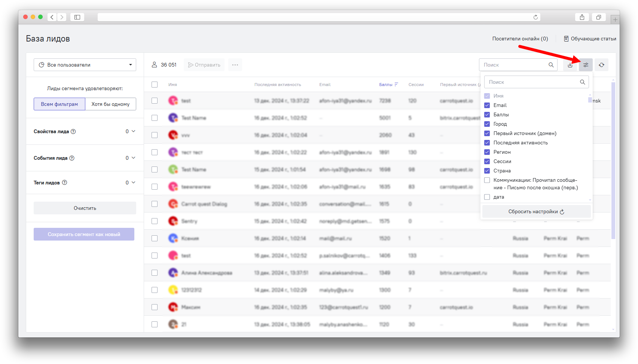This screenshot has height=364, width=638.
Task: Click the help icon beside Теги лидов
Action: (x=64, y=183)
